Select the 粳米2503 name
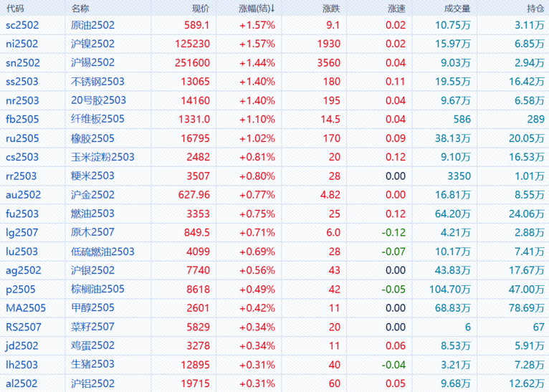The width and height of the screenshot is (549, 392). click(92, 176)
